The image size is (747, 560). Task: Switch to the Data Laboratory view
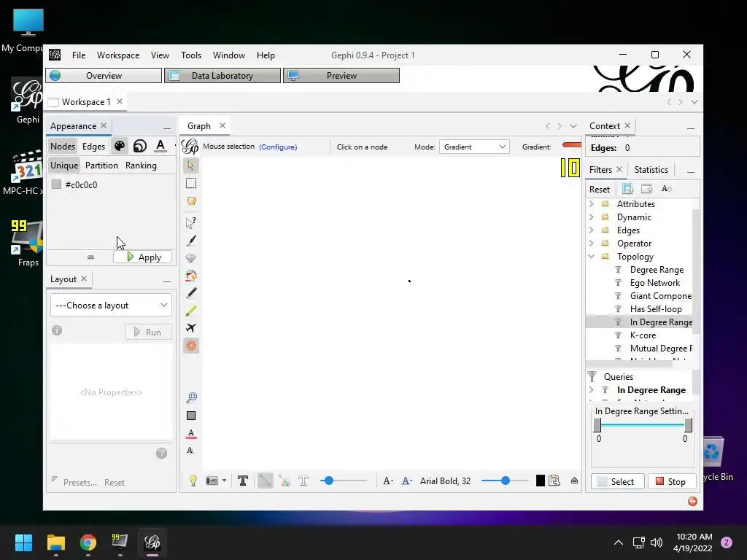pyautogui.click(x=222, y=76)
